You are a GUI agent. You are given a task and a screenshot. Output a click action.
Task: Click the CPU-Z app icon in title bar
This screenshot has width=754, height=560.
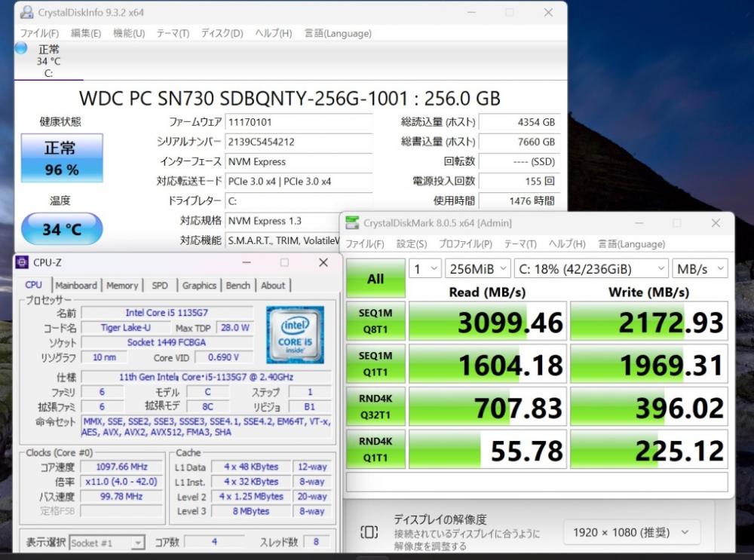pyautogui.click(x=22, y=262)
